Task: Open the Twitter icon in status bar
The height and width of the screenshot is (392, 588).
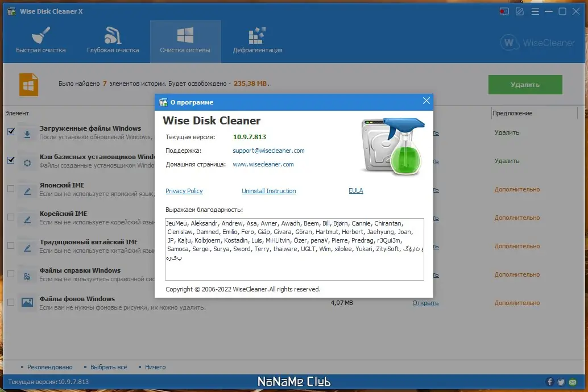Action: [561, 382]
